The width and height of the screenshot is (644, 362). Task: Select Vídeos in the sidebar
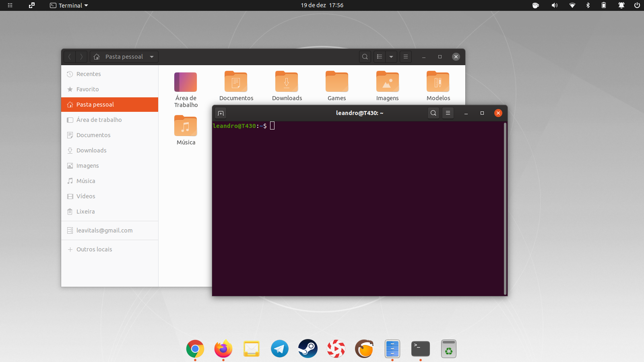109,196
